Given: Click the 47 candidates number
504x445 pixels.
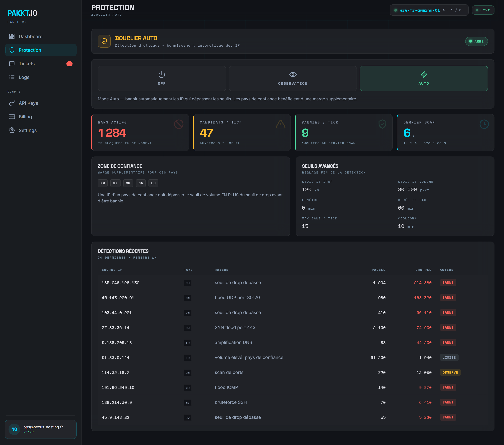Looking at the screenshot, I should click(x=206, y=133).
